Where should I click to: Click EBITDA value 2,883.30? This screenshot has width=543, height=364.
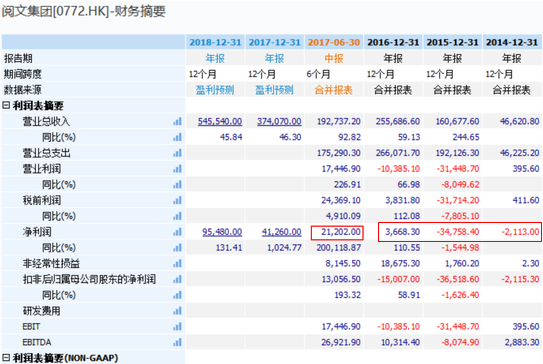tap(522, 343)
